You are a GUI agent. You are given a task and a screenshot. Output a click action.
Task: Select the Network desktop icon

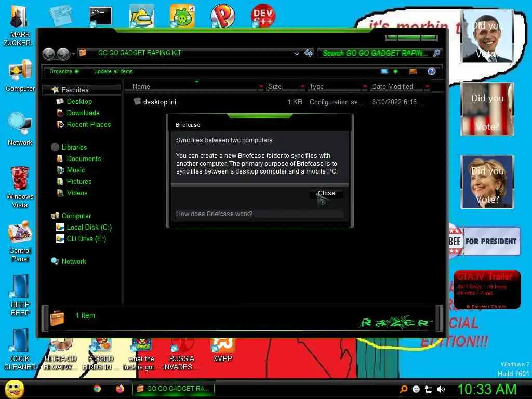(x=20, y=129)
